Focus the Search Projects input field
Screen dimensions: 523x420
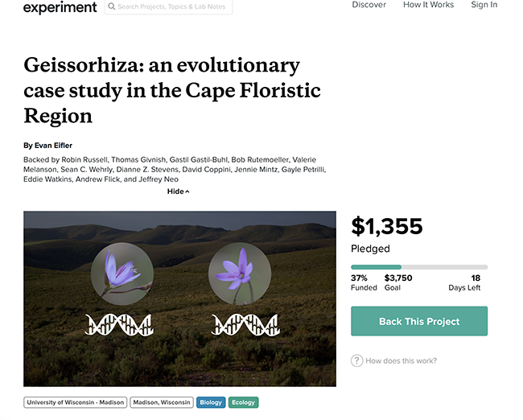tap(168, 6)
